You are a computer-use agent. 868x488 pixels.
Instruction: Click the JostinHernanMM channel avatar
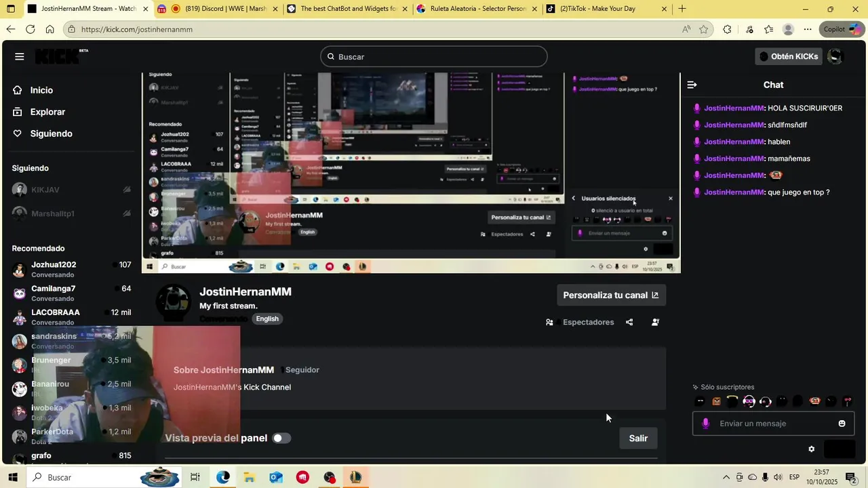click(173, 302)
